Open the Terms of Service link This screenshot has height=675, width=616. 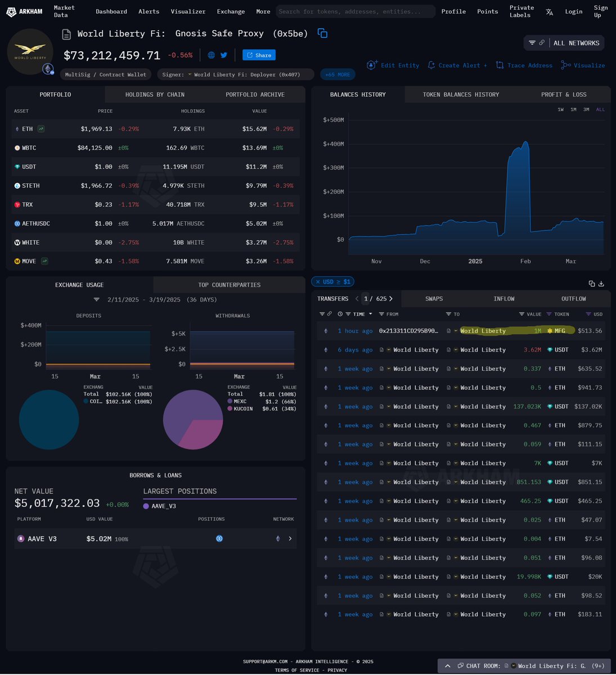tap(297, 670)
